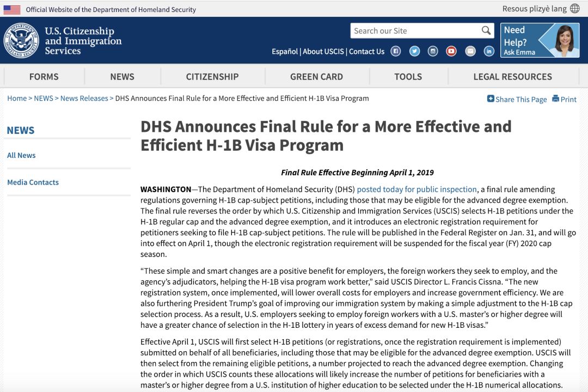This screenshot has width=588, height=392.
Task: Click the search magnifying glass icon
Action: point(486,30)
